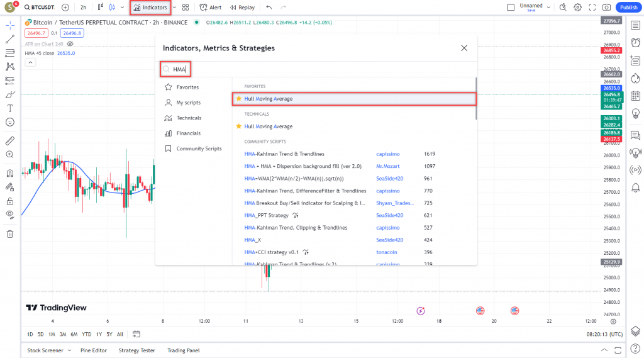This screenshot has width=644, height=358.
Task: Expand indicators favorites dropdown arrow
Action: [175, 8]
